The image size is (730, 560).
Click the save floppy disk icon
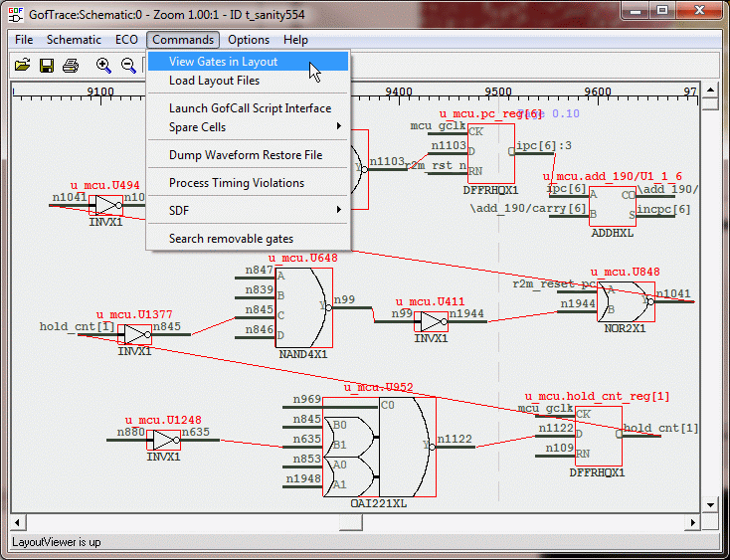point(46,66)
